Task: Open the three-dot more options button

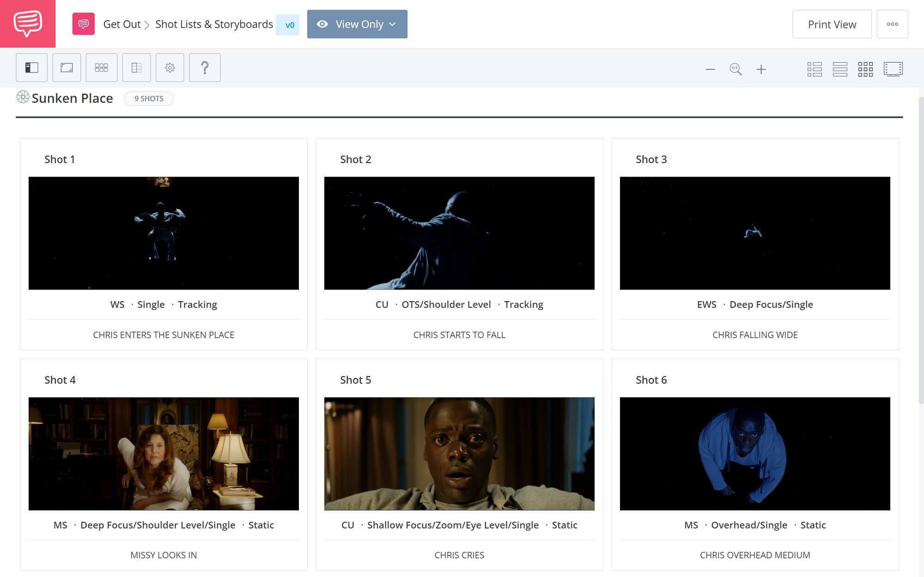Action: click(x=892, y=24)
